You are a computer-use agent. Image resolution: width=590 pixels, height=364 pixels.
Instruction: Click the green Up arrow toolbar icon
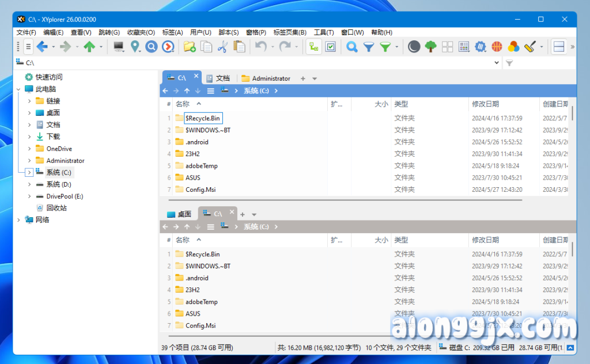click(89, 47)
